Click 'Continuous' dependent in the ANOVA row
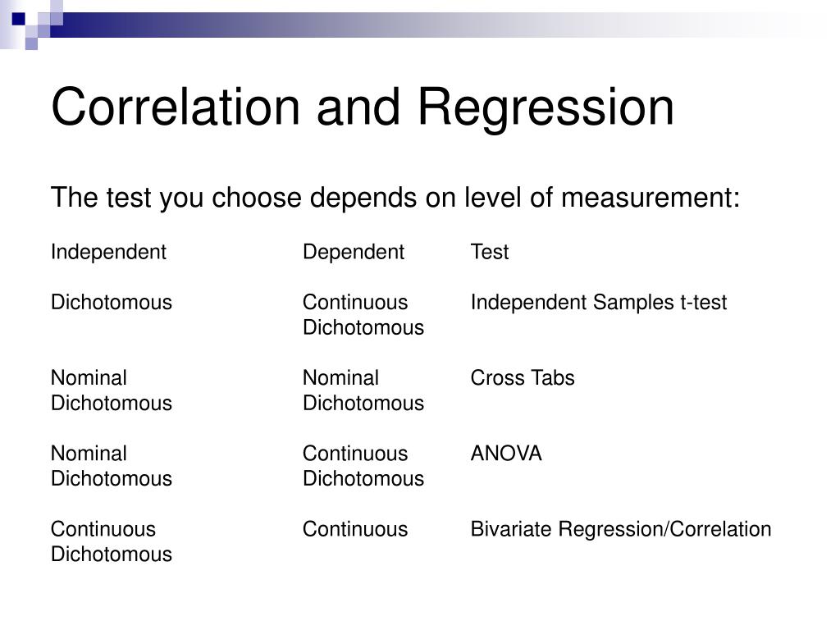The height and width of the screenshot is (630, 840). click(x=355, y=453)
